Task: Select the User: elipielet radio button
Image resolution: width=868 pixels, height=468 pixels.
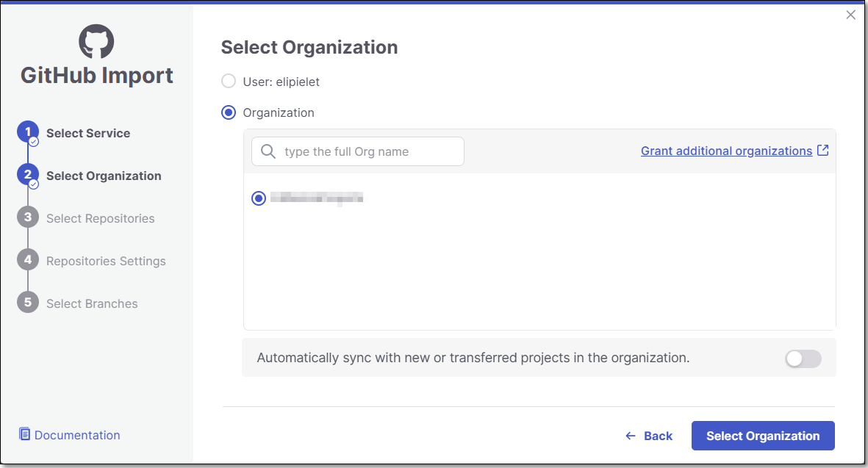Action: tap(229, 82)
